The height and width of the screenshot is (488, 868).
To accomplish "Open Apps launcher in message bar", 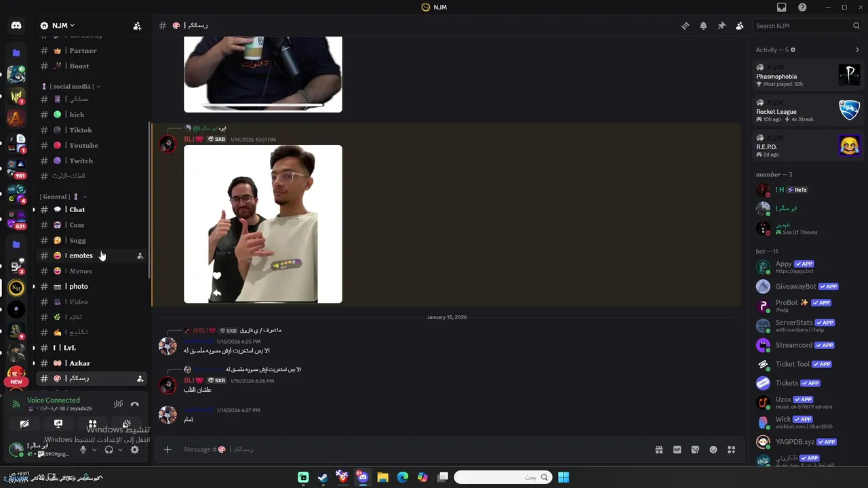I will (x=731, y=449).
